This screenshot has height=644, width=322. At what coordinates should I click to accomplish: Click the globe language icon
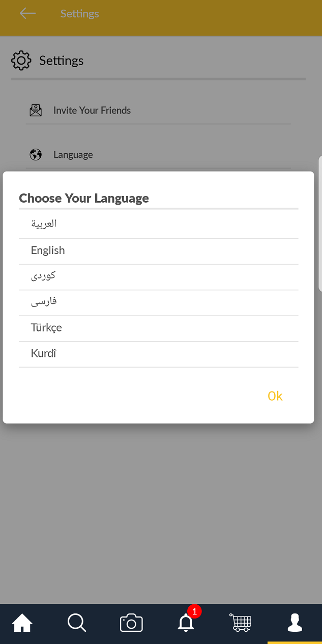point(36,155)
